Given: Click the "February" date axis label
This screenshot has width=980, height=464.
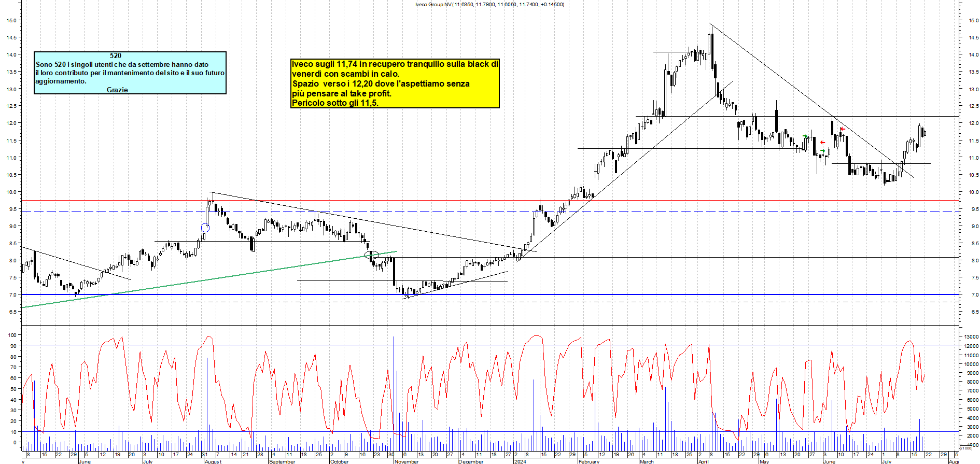Looking at the screenshot, I should coord(589,461).
